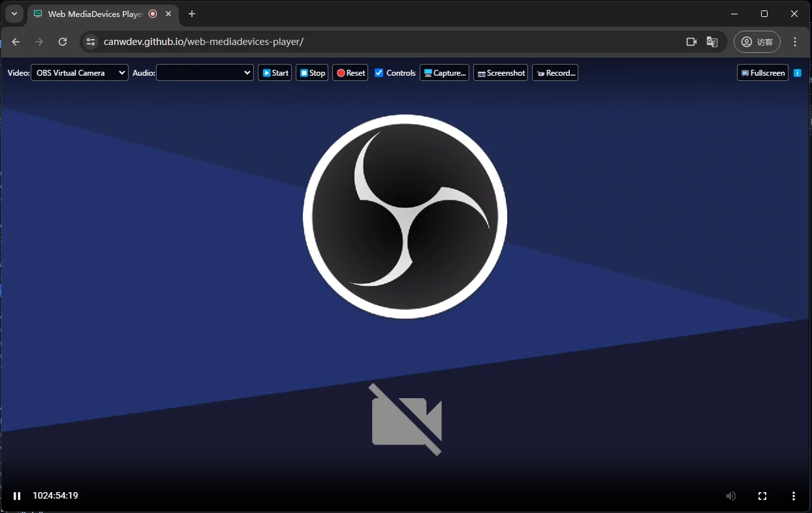Click the Stop button
The width and height of the screenshot is (812, 513).
pyautogui.click(x=312, y=73)
